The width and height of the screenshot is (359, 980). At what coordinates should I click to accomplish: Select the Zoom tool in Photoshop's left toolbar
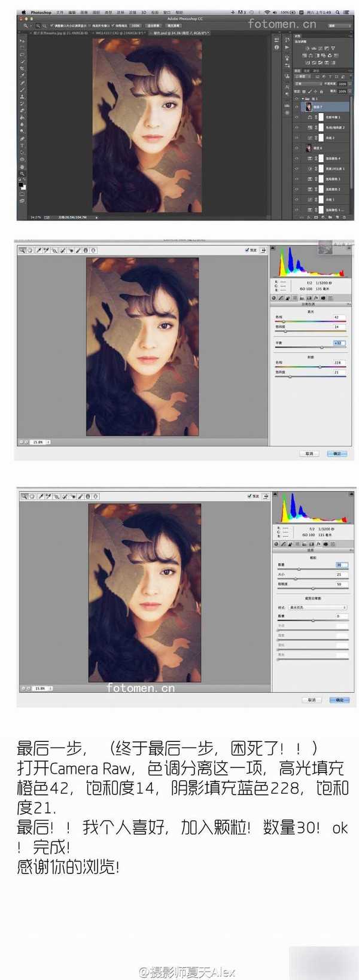[x=23, y=174]
